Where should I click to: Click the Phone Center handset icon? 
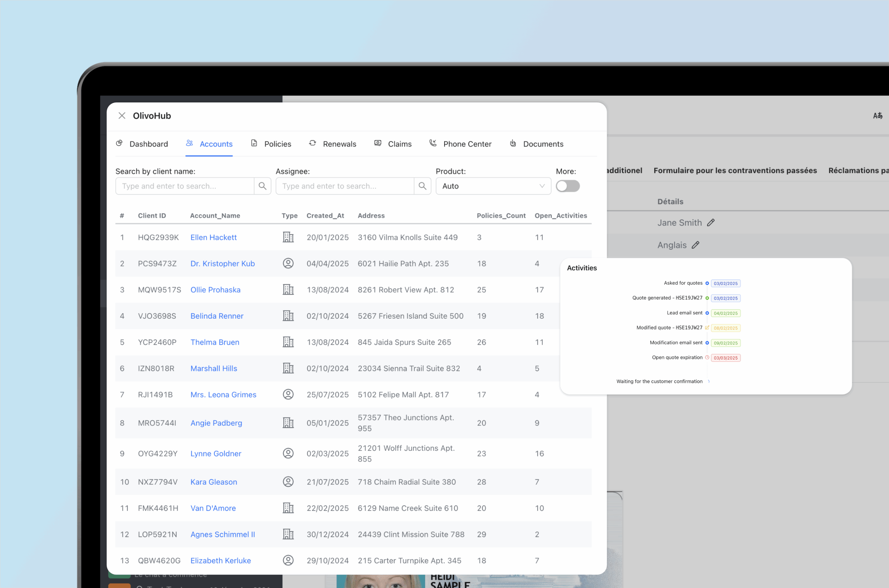tap(433, 143)
